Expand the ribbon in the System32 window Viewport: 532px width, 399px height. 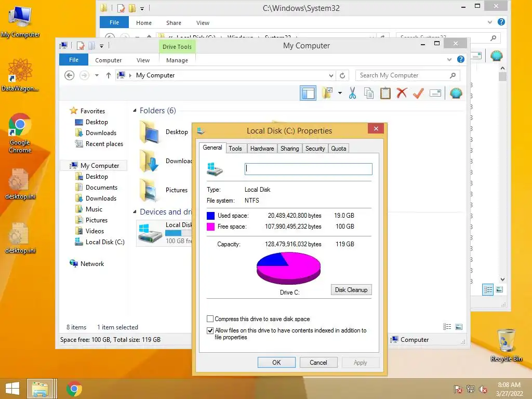(489, 22)
